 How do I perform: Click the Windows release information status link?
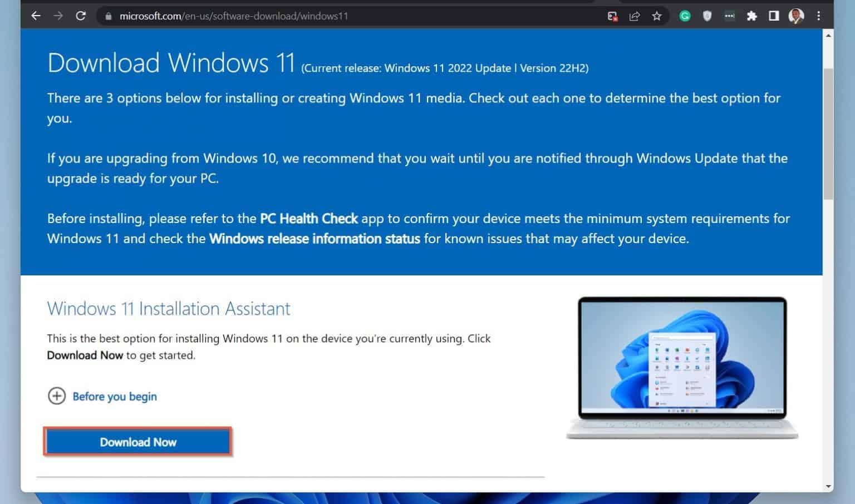(x=315, y=239)
